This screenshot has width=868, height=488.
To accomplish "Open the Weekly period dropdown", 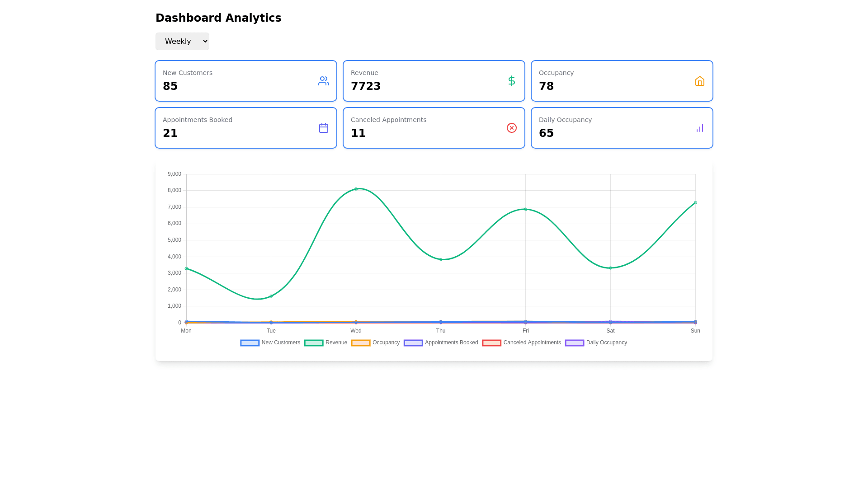I will point(182,41).
